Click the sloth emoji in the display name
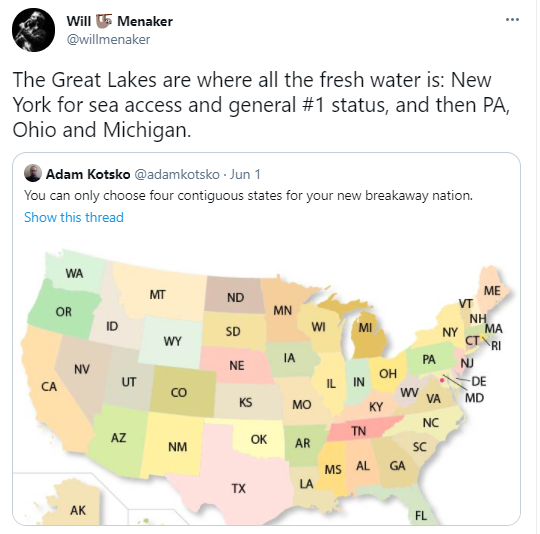The image size is (540, 534). (104, 21)
